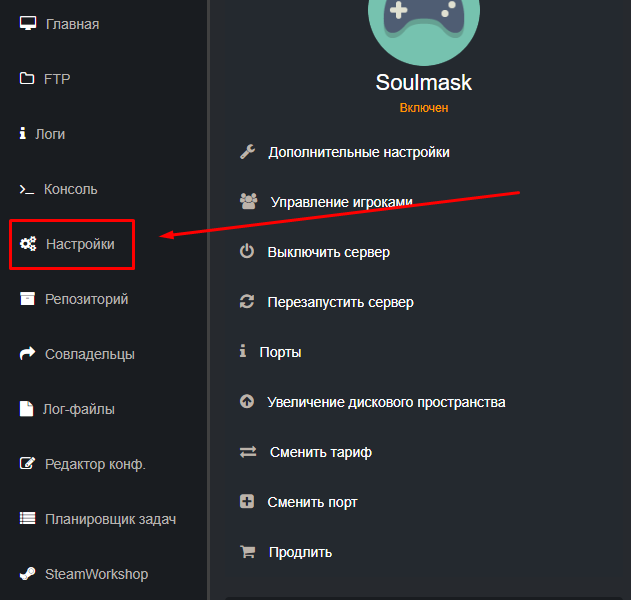Viewport: 631px width, 600px height.
Task: Open Лог-файлы in the sidebar
Action: [x=79, y=409]
